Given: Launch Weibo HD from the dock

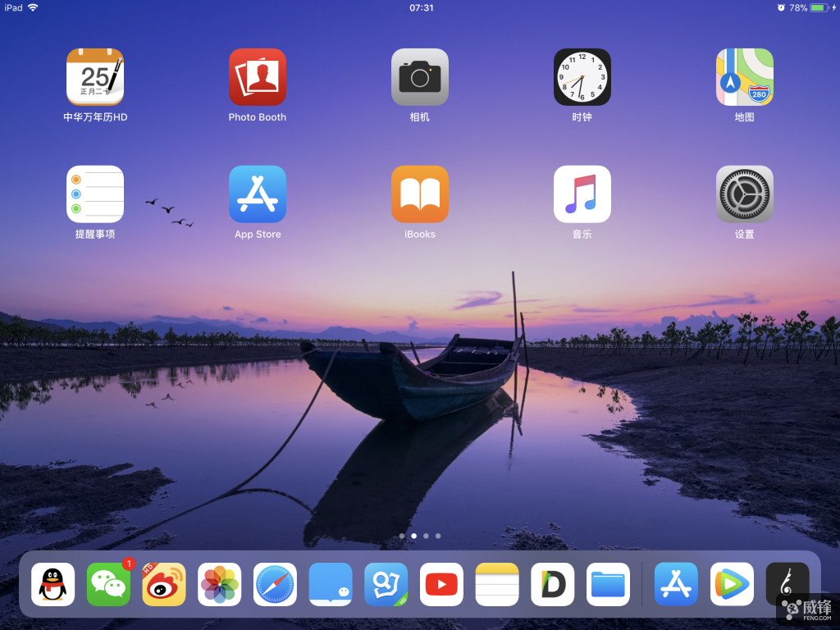Looking at the screenshot, I should point(164,584).
